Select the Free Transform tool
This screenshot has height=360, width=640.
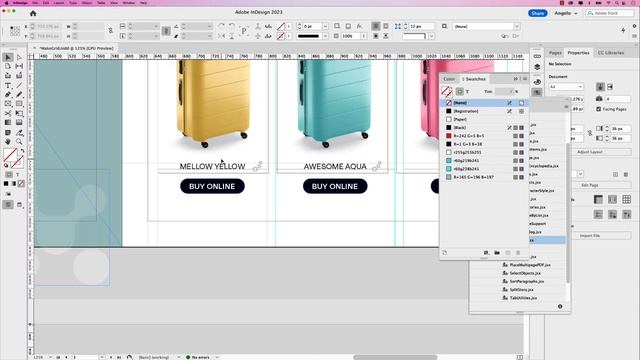click(x=19, y=113)
